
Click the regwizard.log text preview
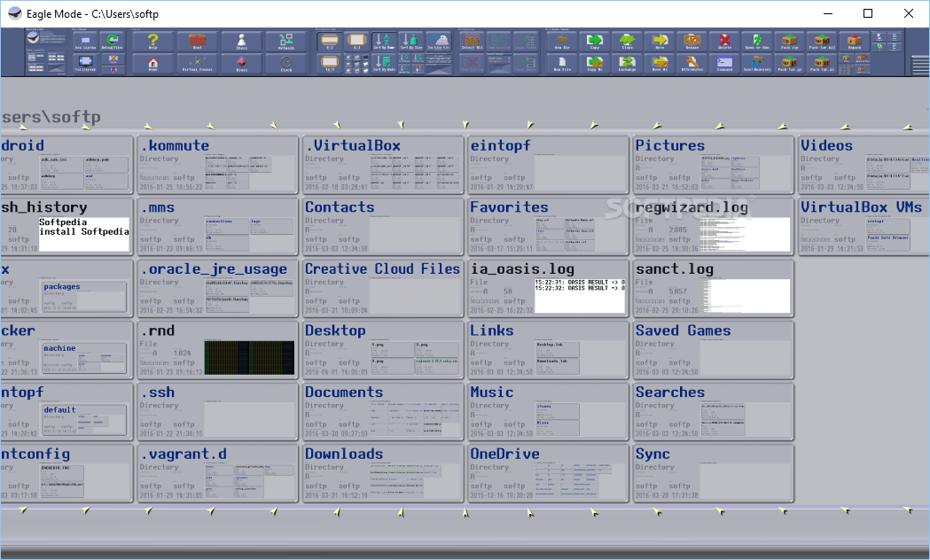pyautogui.click(x=745, y=234)
